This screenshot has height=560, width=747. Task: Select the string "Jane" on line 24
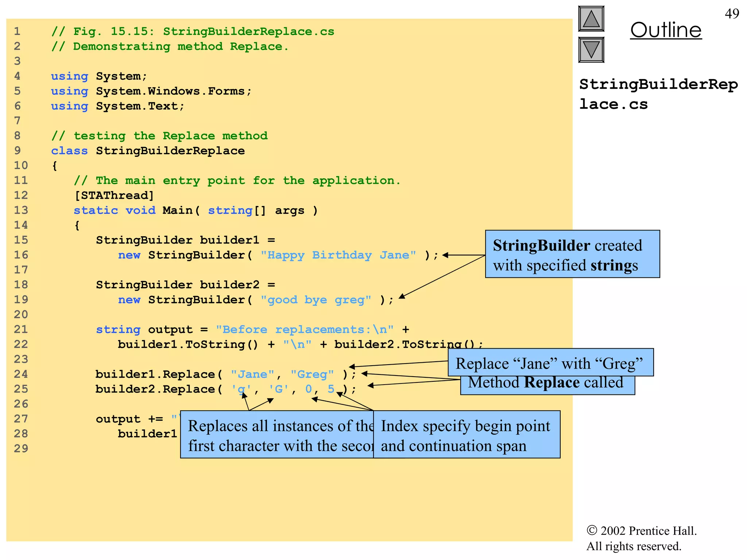pyautogui.click(x=252, y=374)
